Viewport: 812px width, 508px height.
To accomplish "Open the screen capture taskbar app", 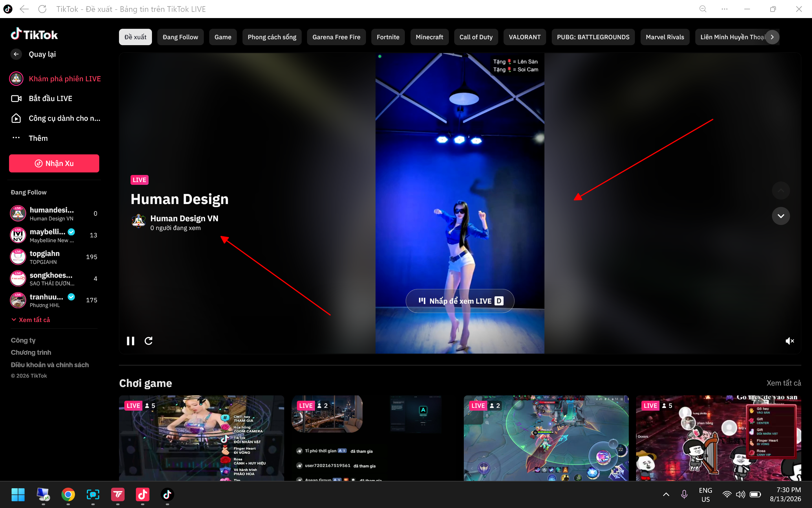I will point(93,494).
